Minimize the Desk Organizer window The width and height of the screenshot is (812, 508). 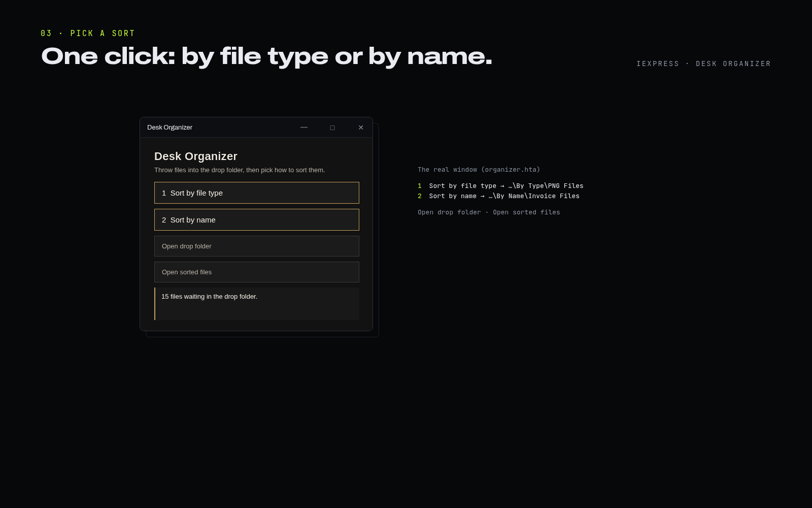[x=304, y=127]
